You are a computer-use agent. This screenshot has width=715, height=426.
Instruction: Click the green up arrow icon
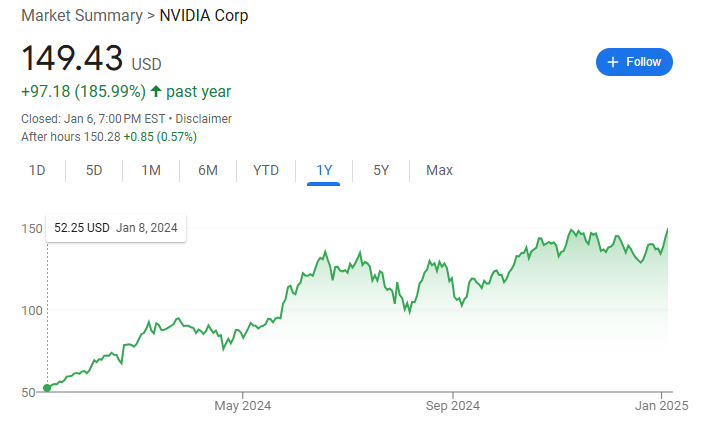pos(156,91)
